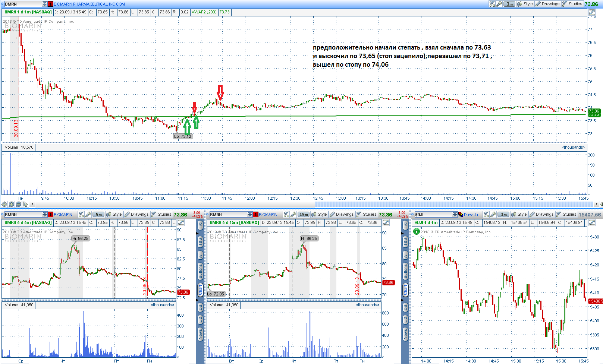The height and width of the screenshot is (364, 603).
Task: Open AT side tab between 5m and 15m charts
Action: click(x=200, y=255)
